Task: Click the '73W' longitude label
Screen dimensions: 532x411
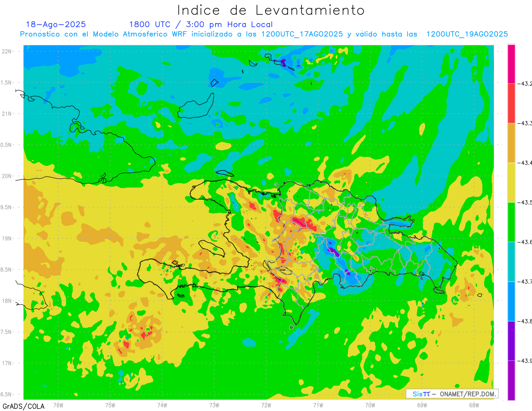Action: (x=214, y=405)
